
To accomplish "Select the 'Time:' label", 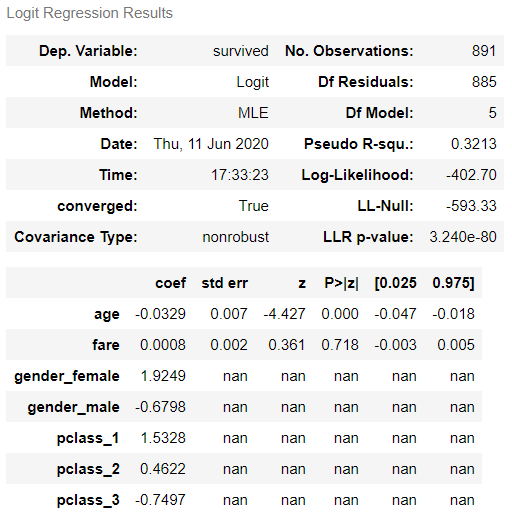I will click(x=118, y=175).
